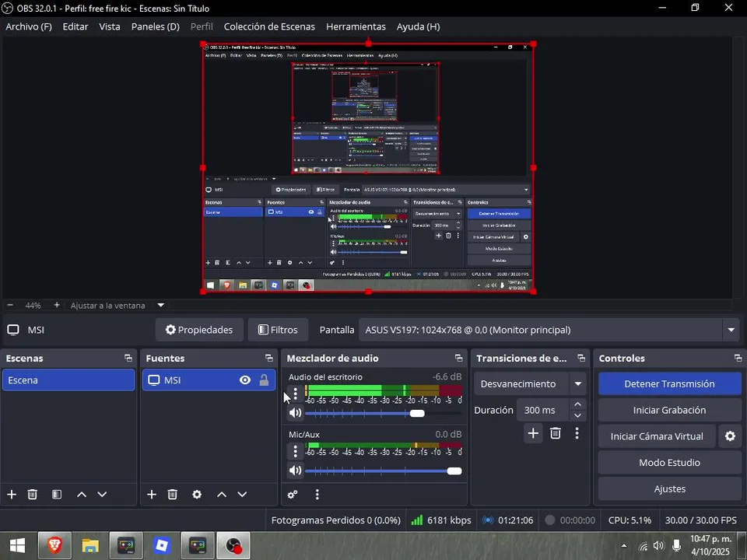Open Ajustes settings button
Viewport: 747px width, 560px height.
click(669, 488)
